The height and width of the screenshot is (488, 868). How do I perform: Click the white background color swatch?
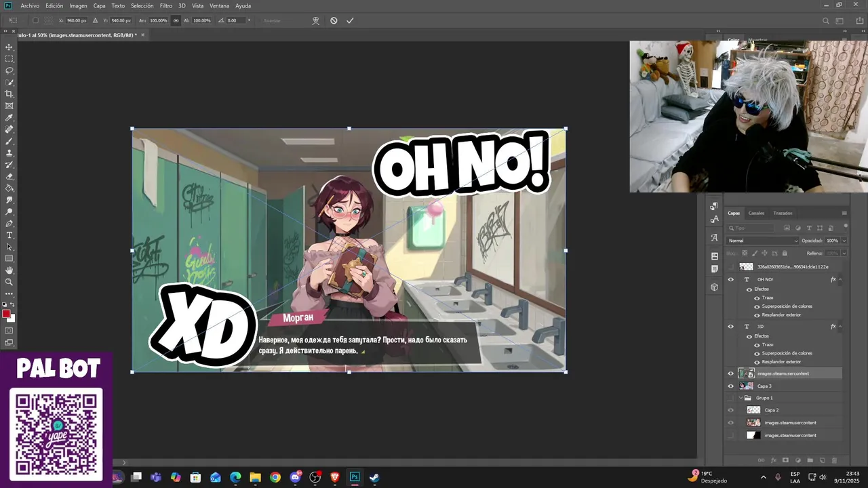(12, 319)
